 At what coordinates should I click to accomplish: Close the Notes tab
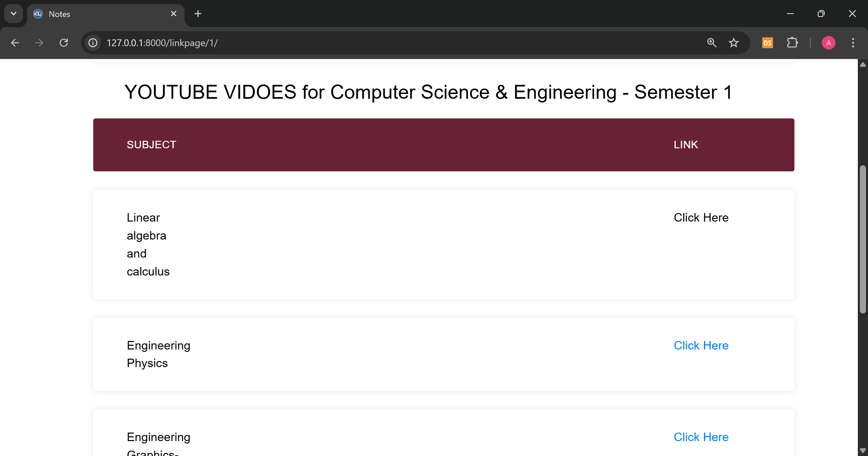[x=174, y=14]
